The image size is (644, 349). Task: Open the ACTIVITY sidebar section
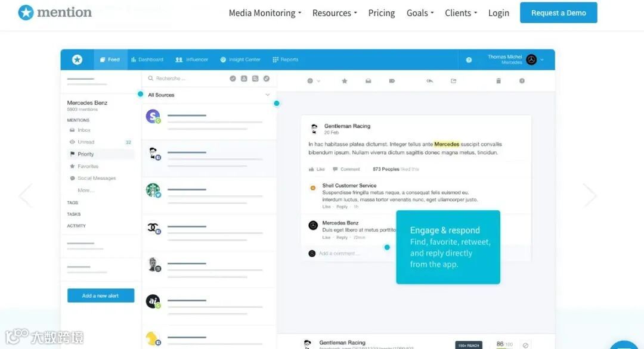point(76,226)
